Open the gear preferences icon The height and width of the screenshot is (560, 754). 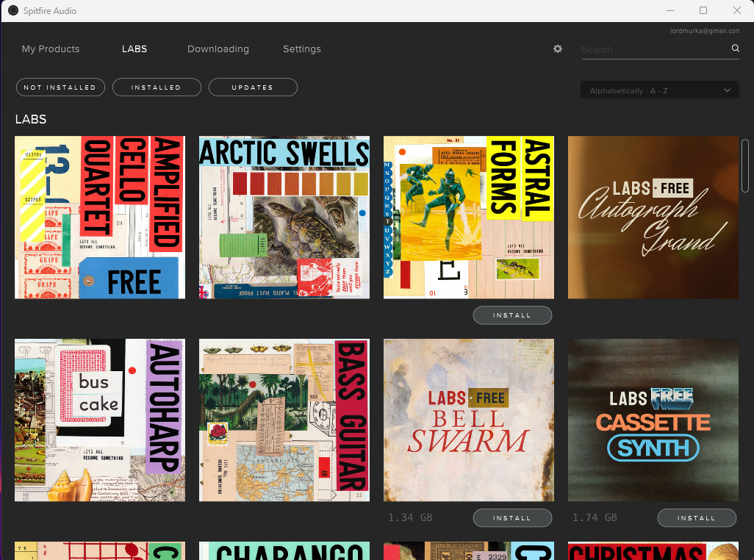click(557, 49)
